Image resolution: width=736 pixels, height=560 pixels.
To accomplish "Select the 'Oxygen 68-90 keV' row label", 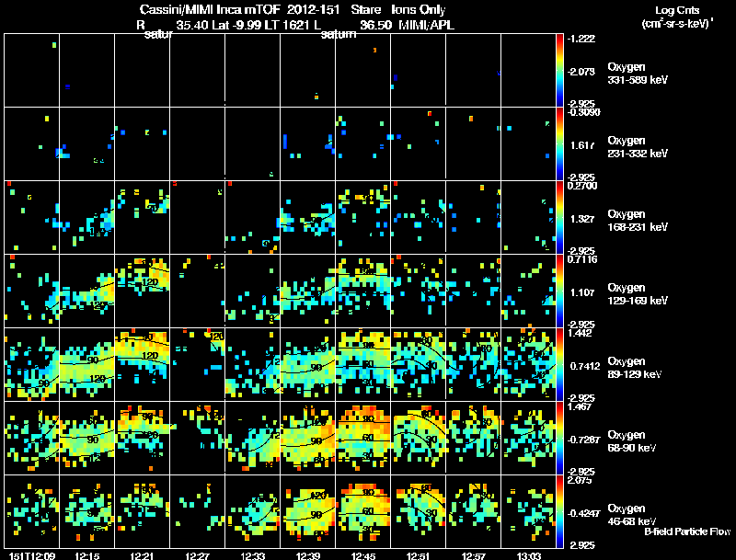I will click(x=631, y=441).
